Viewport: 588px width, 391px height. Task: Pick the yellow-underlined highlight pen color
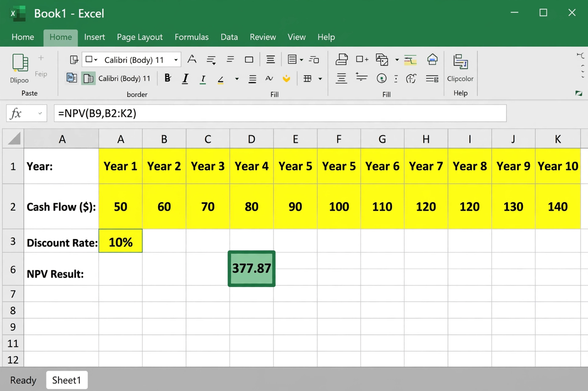point(221,79)
